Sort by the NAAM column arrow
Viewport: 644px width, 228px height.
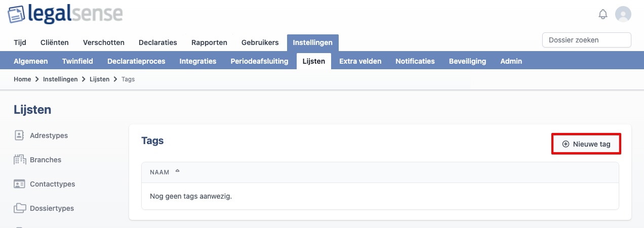pyautogui.click(x=177, y=171)
